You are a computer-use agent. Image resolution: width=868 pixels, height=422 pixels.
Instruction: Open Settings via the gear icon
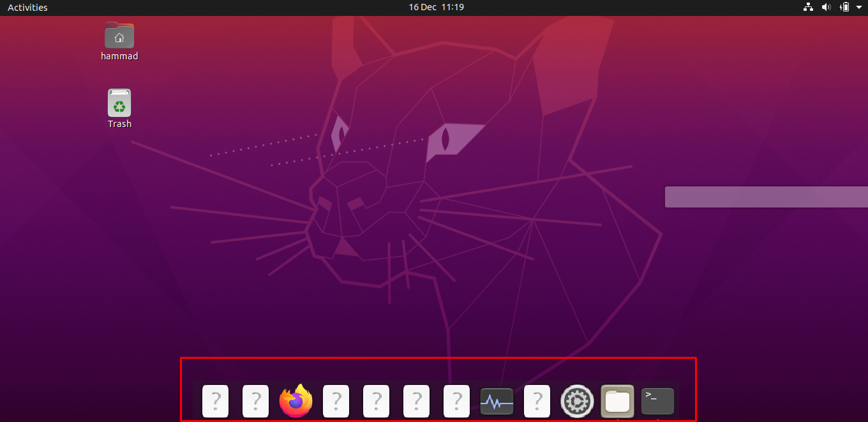click(x=577, y=401)
